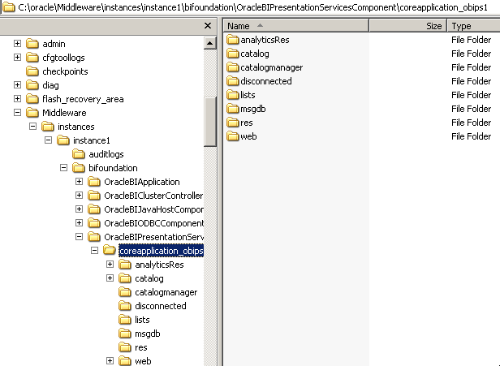Screen dimensions: 500x366
Task: Expand the OracleBIODBCComponent tree node
Action: [79, 223]
